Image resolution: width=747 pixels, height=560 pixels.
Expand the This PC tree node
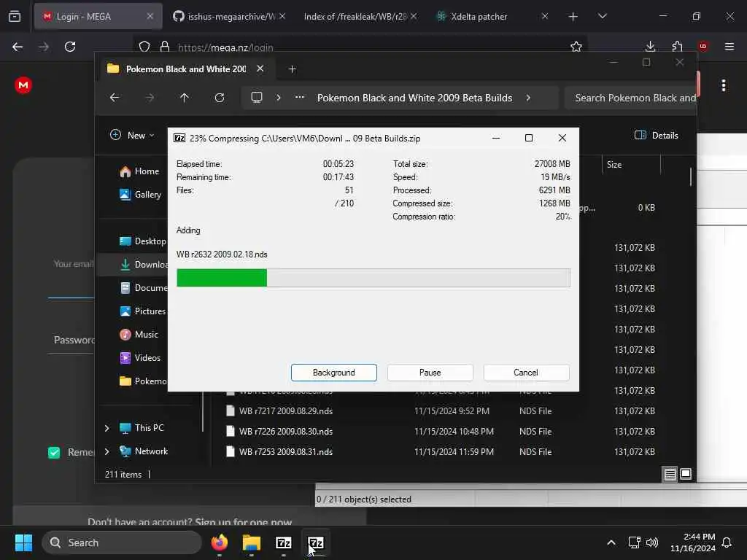[107, 428]
